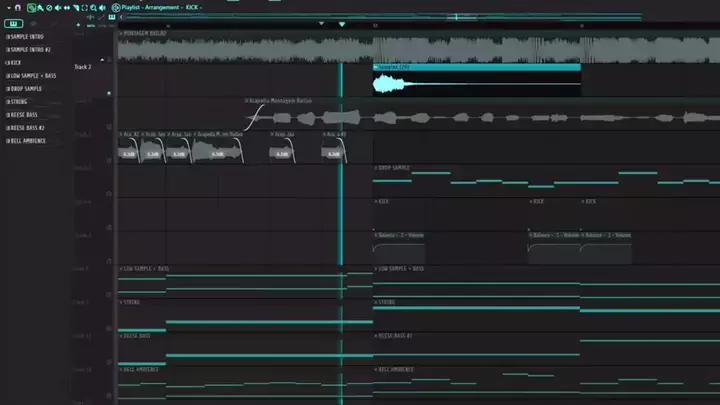This screenshot has height=405, width=720.
Task: Select the Delete tool
Action: (49, 7)
